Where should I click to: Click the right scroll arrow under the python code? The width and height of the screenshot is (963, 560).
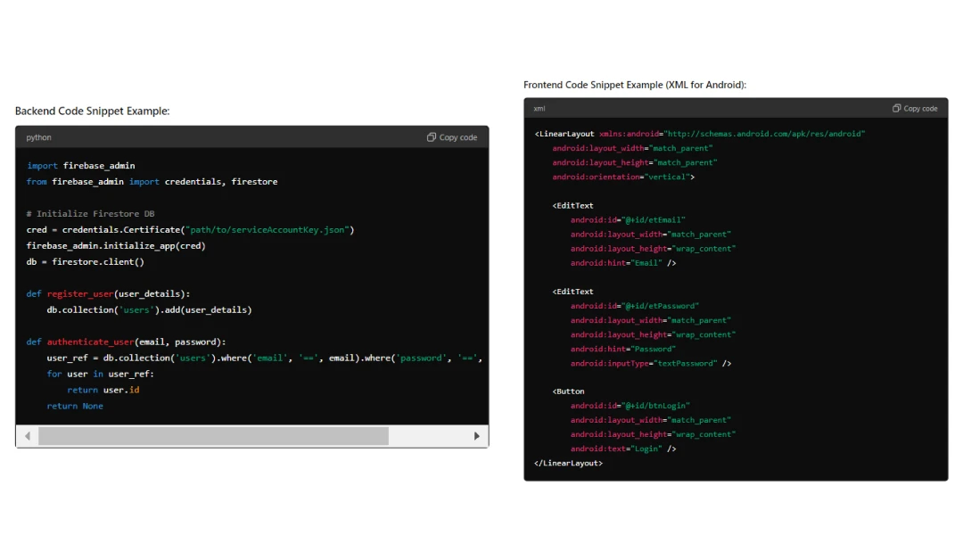[x=478, y=436]
